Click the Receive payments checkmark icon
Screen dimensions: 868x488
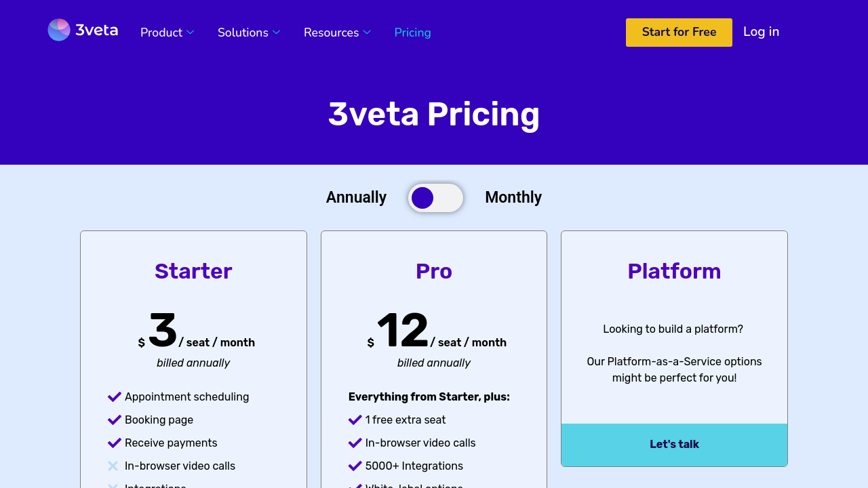tap(114, 443)
